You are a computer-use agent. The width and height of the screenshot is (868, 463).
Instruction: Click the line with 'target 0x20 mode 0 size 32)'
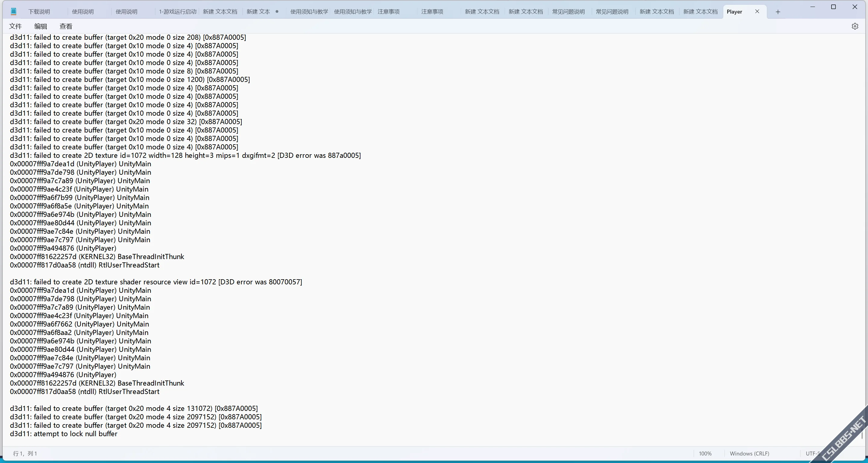point(126,122)
